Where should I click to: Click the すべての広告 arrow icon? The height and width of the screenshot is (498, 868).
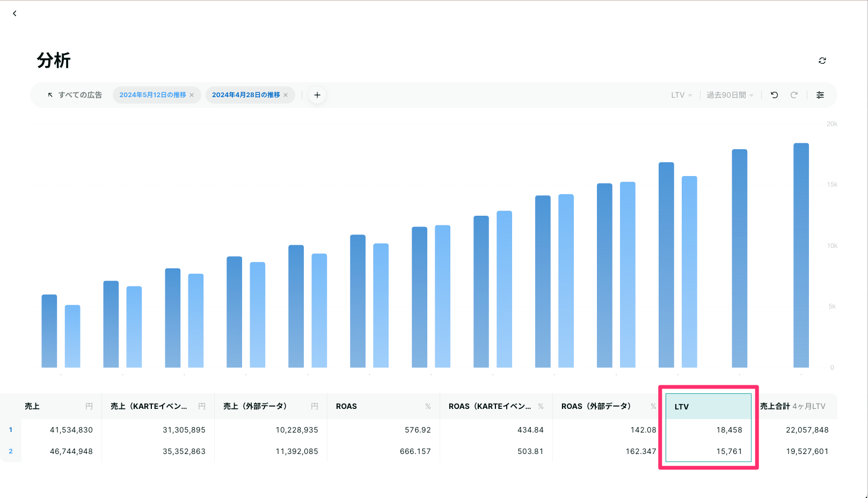point(50,95)
